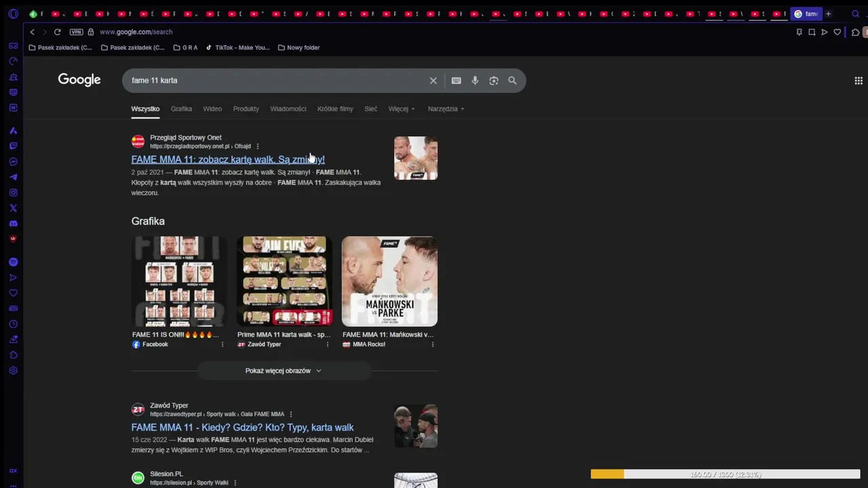The image size is (868, 488).
Task: Toggle the VPN badge in address bar
Action: [x=76, y=32]
